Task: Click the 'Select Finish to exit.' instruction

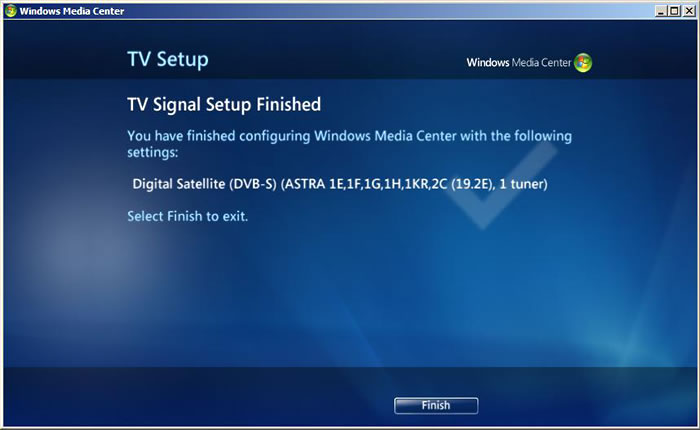Action: click(188, 216)
